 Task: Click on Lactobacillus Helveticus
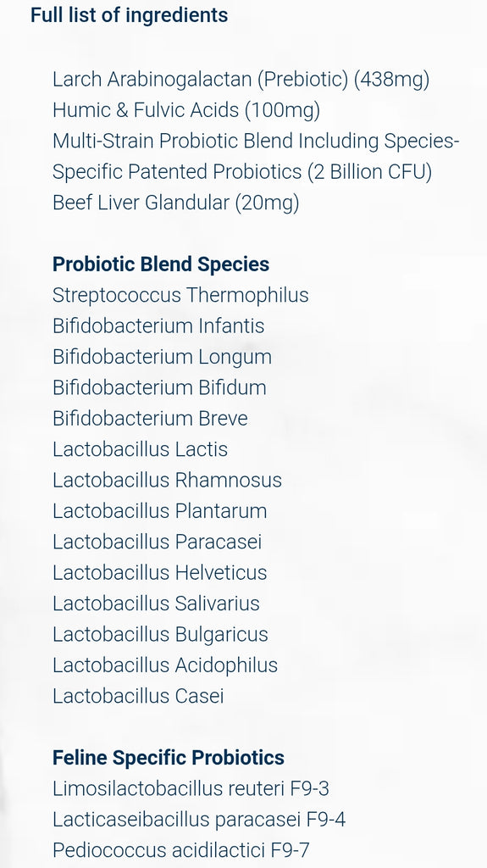tap(159, 572)
